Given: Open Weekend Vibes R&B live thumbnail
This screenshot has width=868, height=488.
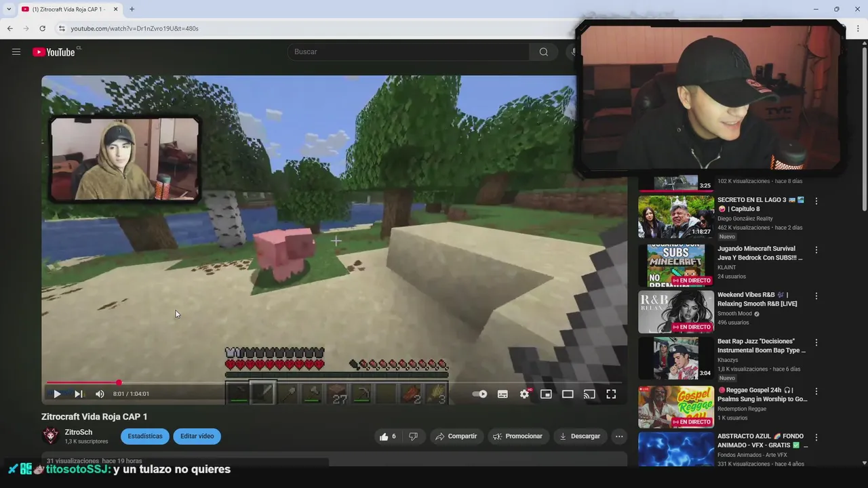Looking at the screenshot, I should [x=675, y=312].
